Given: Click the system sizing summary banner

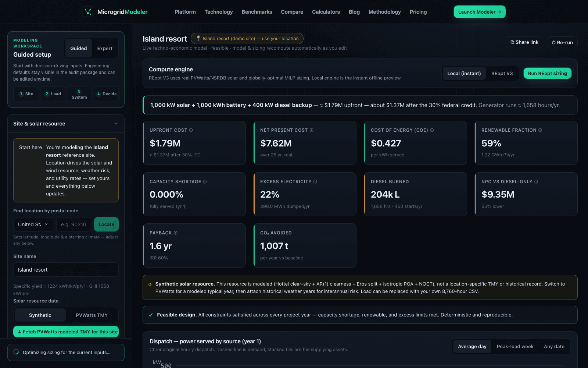Looking at the screenshot, I should tap(360, 105).
